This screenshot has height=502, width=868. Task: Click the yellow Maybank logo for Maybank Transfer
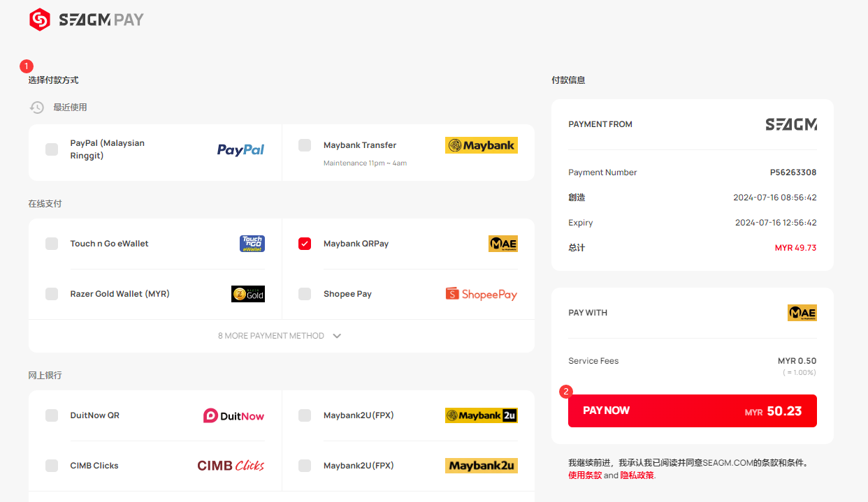click(482, 145)
